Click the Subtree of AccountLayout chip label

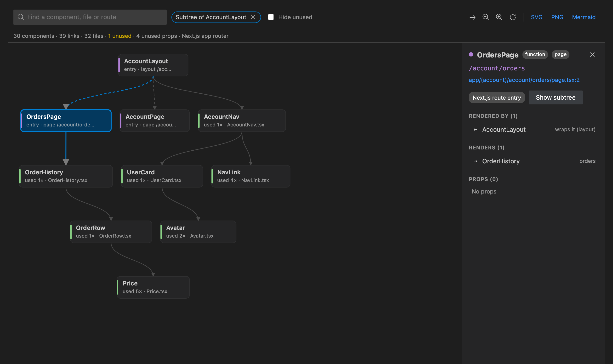(x=211, y=17)
